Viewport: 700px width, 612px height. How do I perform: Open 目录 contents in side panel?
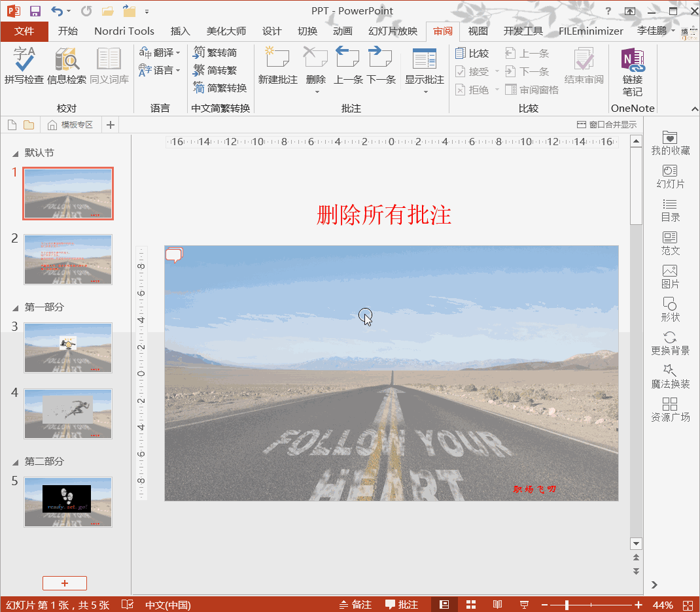coord(670,211)
